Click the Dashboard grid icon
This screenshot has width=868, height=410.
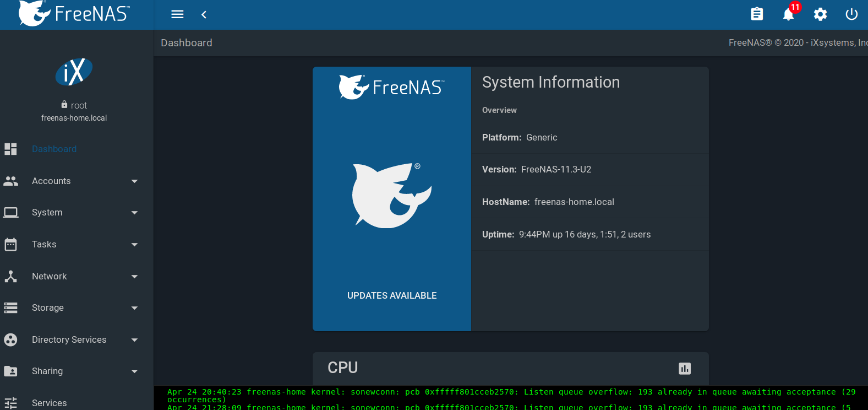(10, 149)
